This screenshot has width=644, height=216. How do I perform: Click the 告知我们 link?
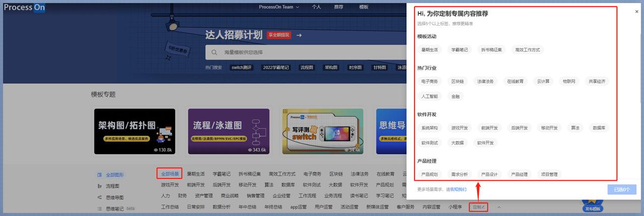click(x=458, y=189)
